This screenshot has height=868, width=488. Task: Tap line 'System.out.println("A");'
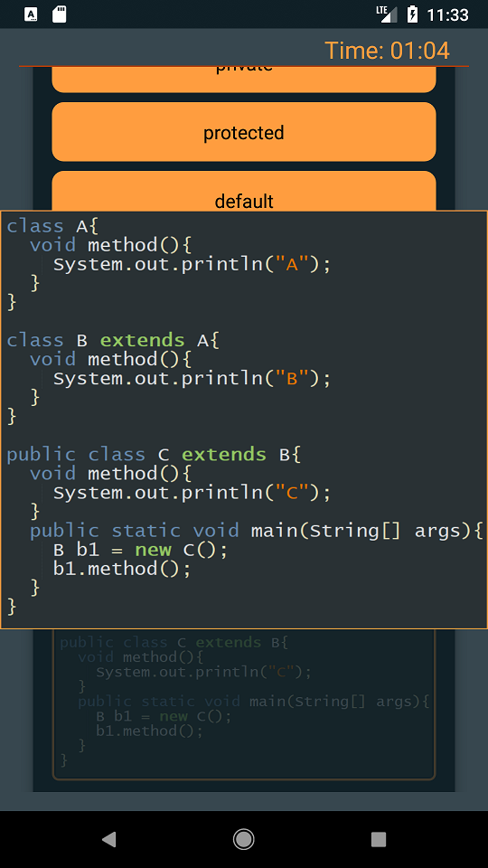click(x=192, y=264)
